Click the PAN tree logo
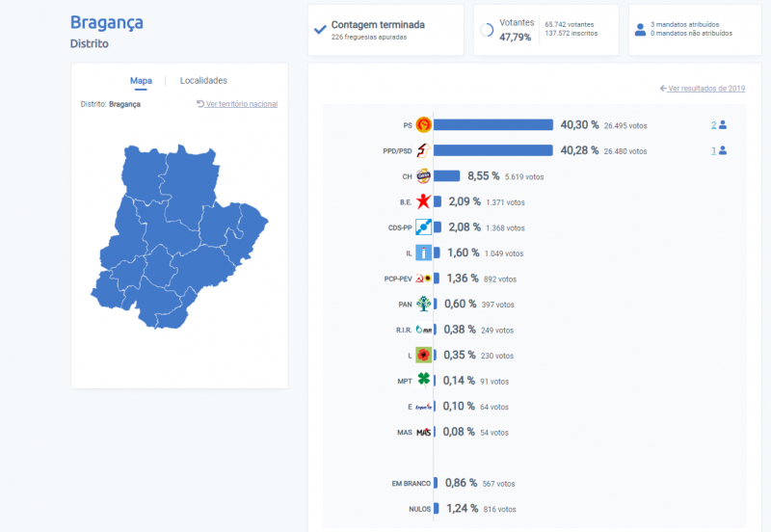The height and width of the screenshot is (532, 771). point(423,304)
